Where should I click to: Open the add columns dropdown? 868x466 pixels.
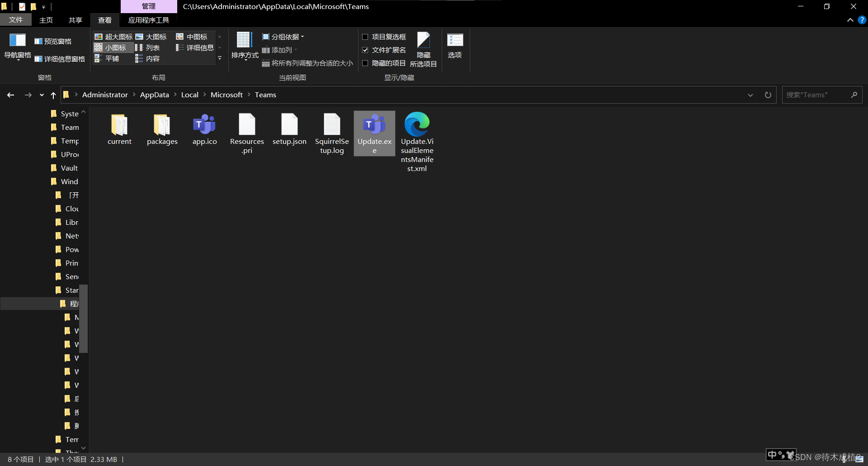280,50
